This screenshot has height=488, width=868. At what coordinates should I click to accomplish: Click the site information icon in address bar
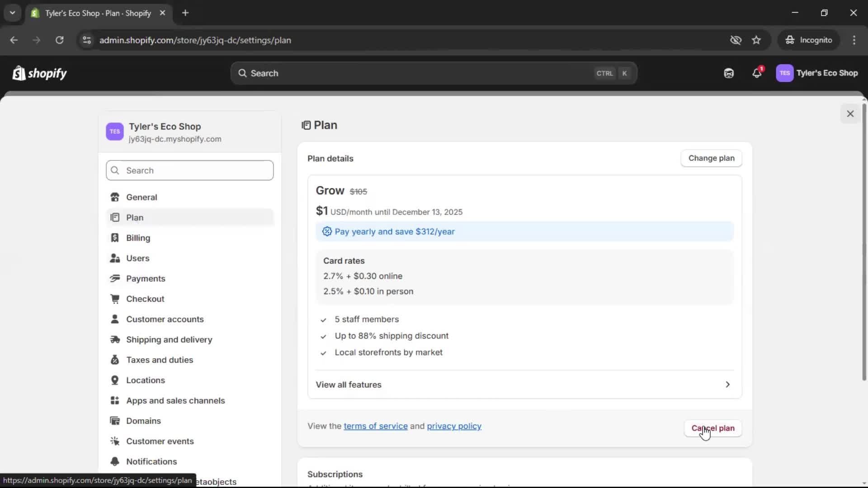[86, 40]
